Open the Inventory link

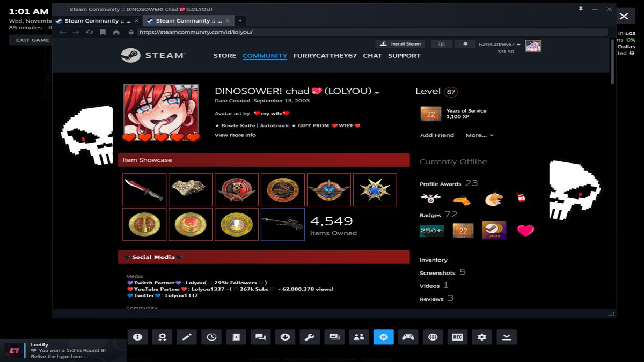[434, 260]
